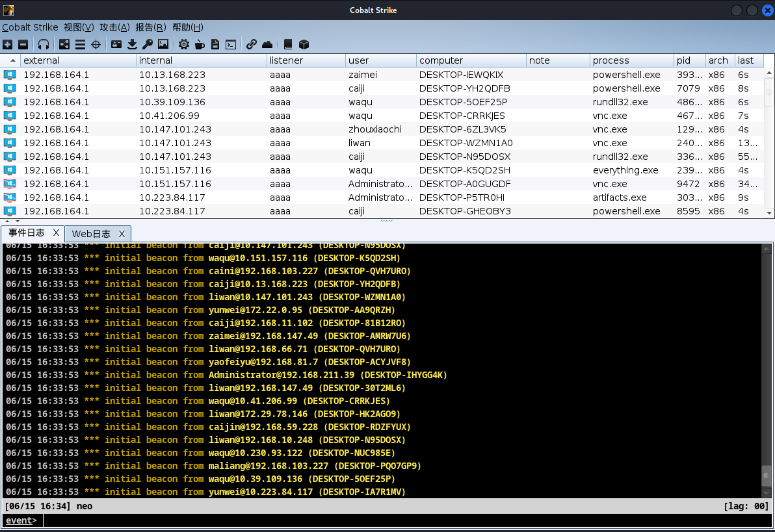Click Cobalt Strike app icon in title bar

pos(8,10)
